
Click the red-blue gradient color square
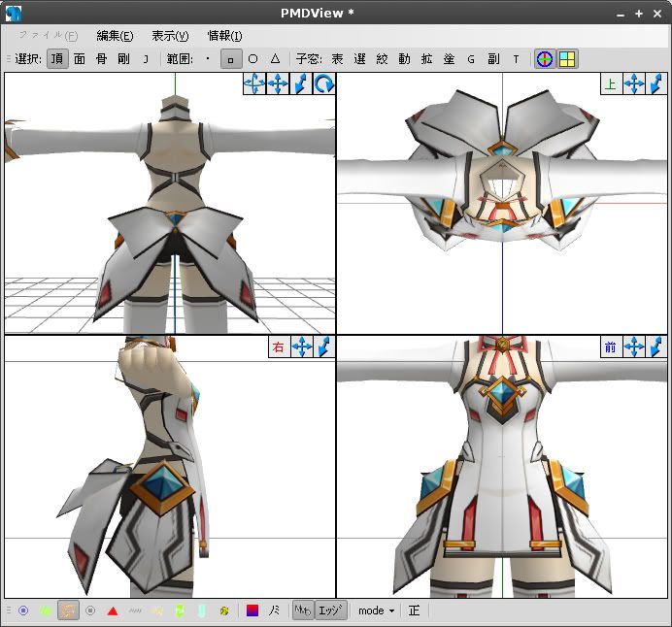click(252, 610)
